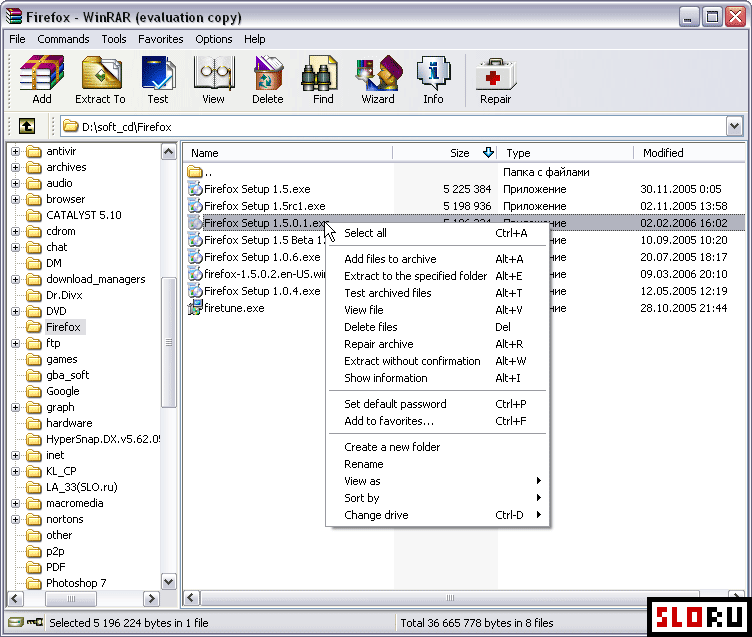Click the Delete toolbar icon
752x637 pixels.
tap(268, 73)
